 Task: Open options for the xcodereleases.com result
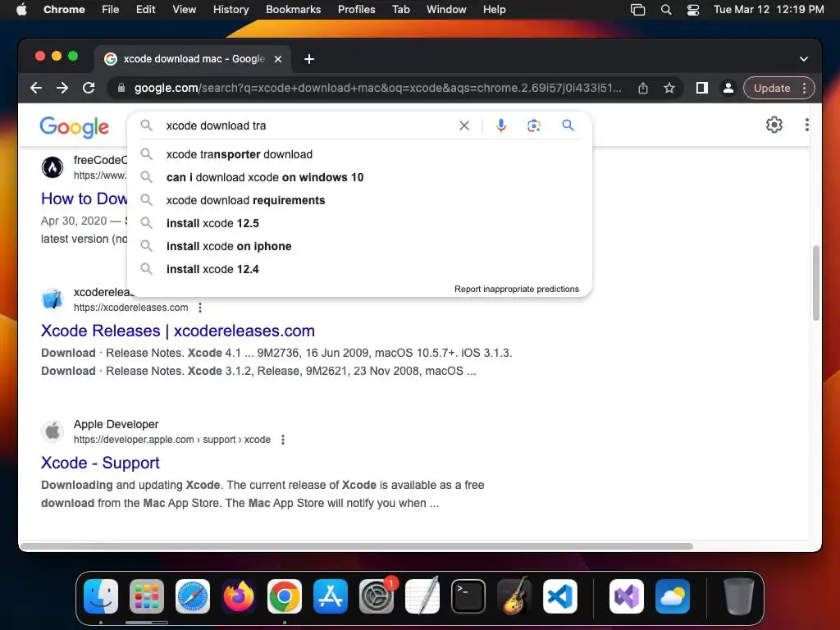tap(200, 308)
